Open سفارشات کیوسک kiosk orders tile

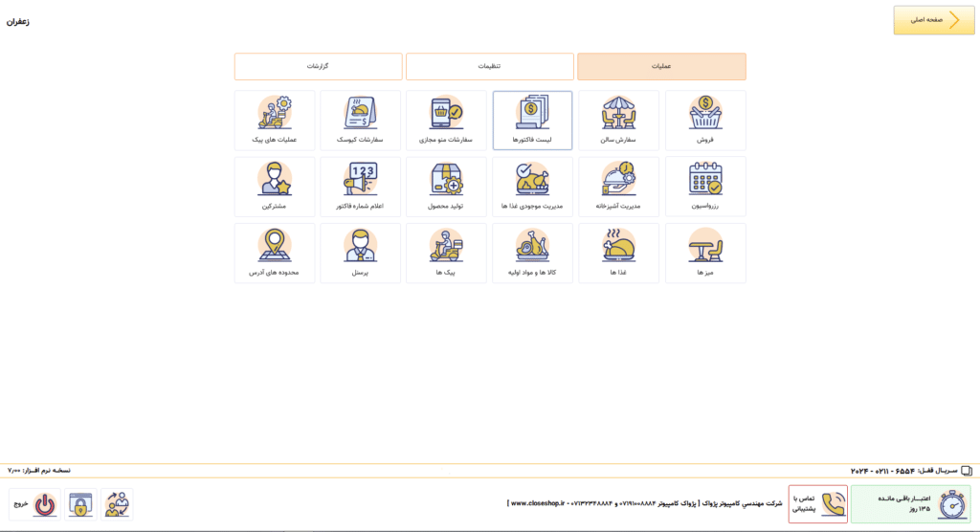[360, 120]
